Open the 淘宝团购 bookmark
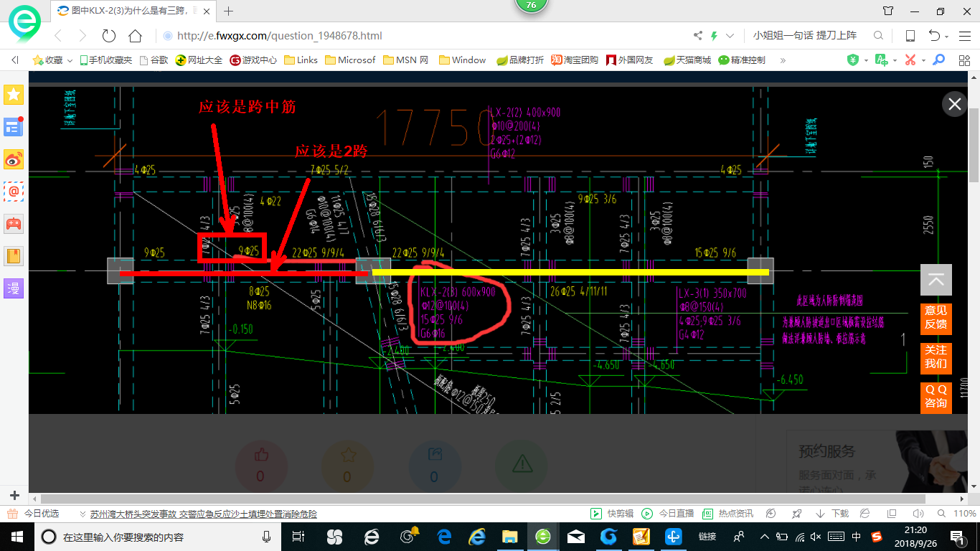Image resolution: width=980 pixels, height=551 pixels. point(575,60)
